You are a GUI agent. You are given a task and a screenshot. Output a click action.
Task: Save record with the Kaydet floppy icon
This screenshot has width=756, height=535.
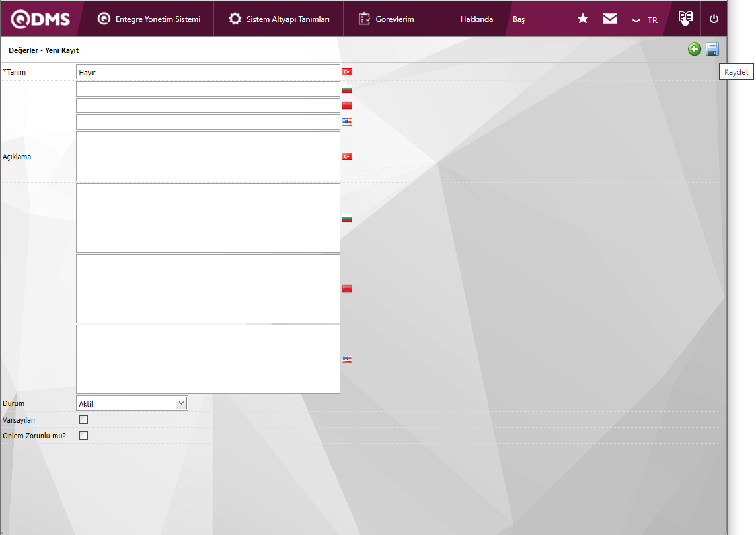point(712,49)
